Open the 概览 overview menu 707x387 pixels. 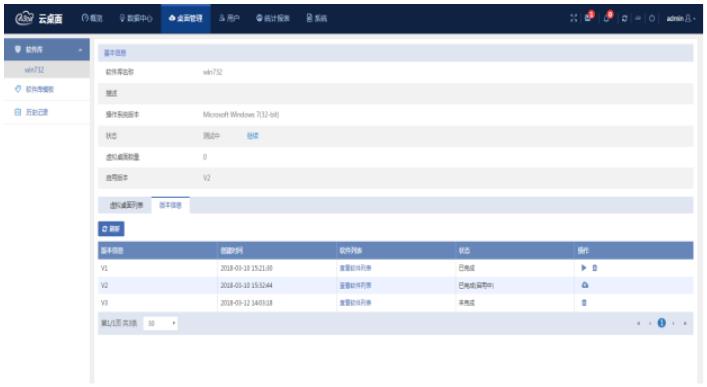point(92,18)
